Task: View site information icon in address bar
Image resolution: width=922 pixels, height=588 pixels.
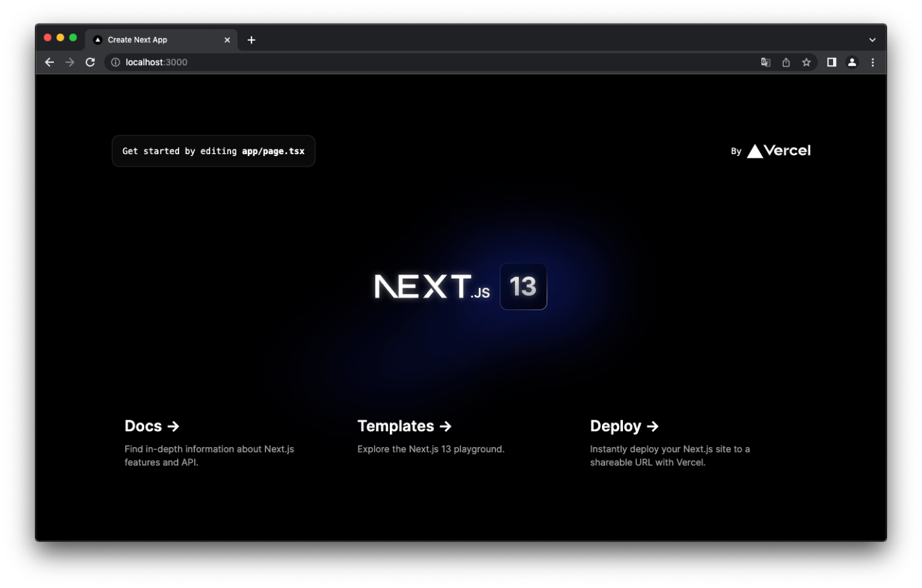Action: pyautogui.click(x=115, y=62)
